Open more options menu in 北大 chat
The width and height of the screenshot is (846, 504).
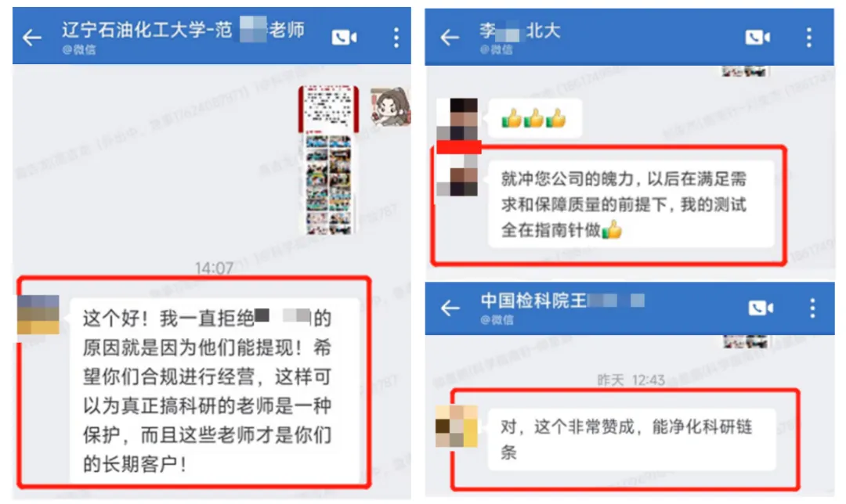pos(808,38)
